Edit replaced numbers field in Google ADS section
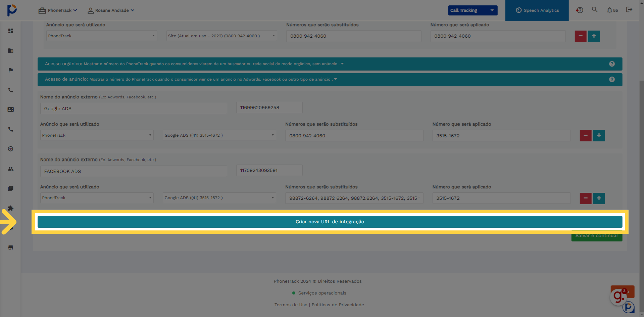Viewport: 644px width, 317px height. (354, 136)
